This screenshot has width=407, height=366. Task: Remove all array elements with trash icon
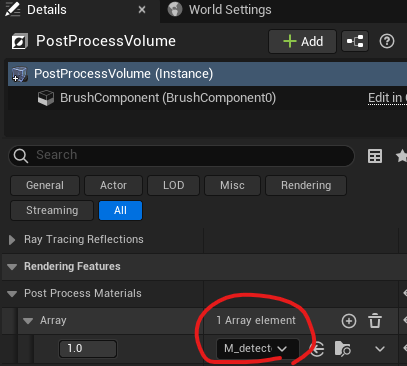[375, 321]
